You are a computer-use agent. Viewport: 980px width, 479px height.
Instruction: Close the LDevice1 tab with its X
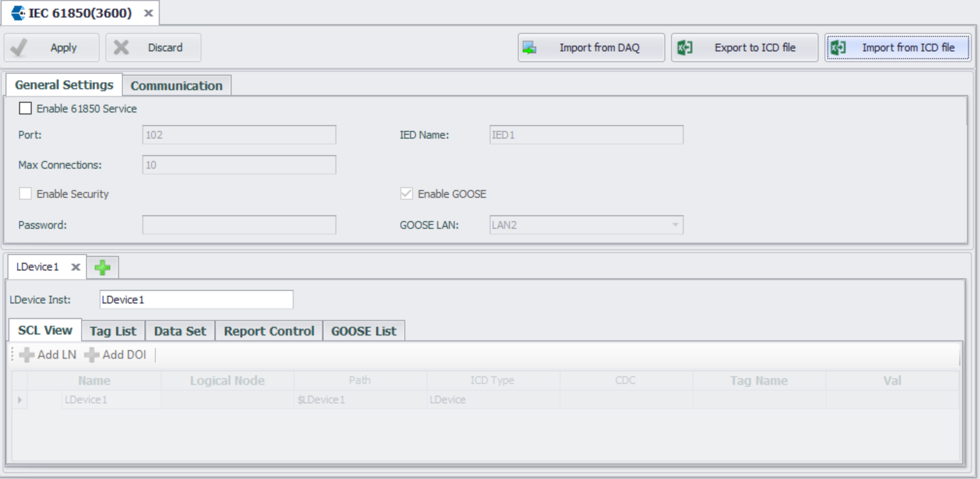76,267
